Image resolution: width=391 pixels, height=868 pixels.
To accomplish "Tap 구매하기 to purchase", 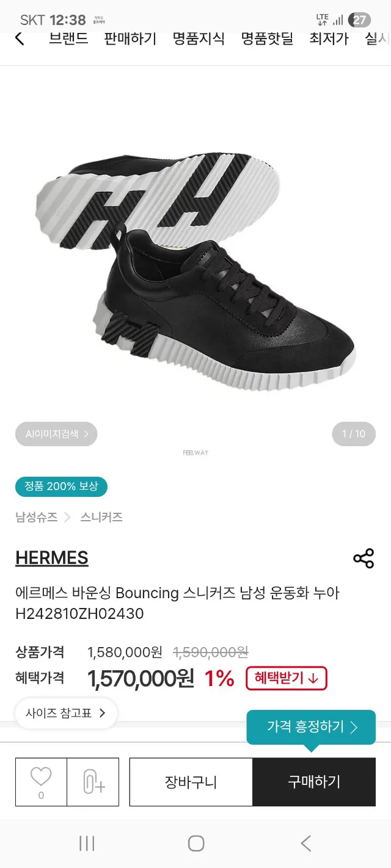I will pos(314,782).
